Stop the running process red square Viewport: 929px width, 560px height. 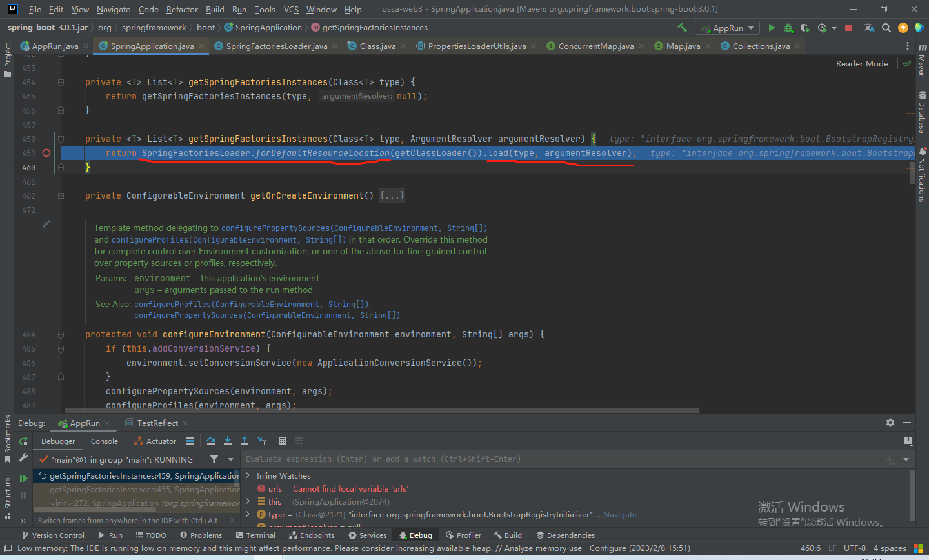(848, 28)
